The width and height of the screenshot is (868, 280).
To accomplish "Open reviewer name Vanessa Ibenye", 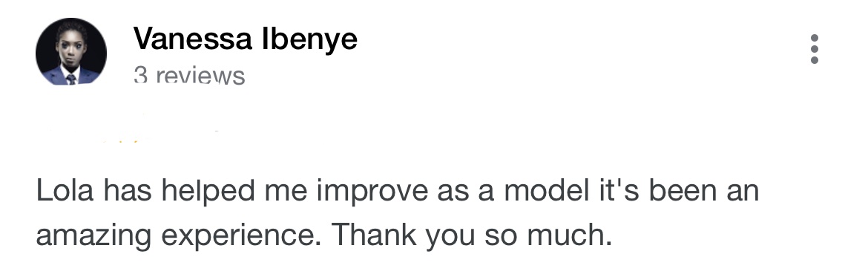I will pyautogui.click(x=246, y=39).
